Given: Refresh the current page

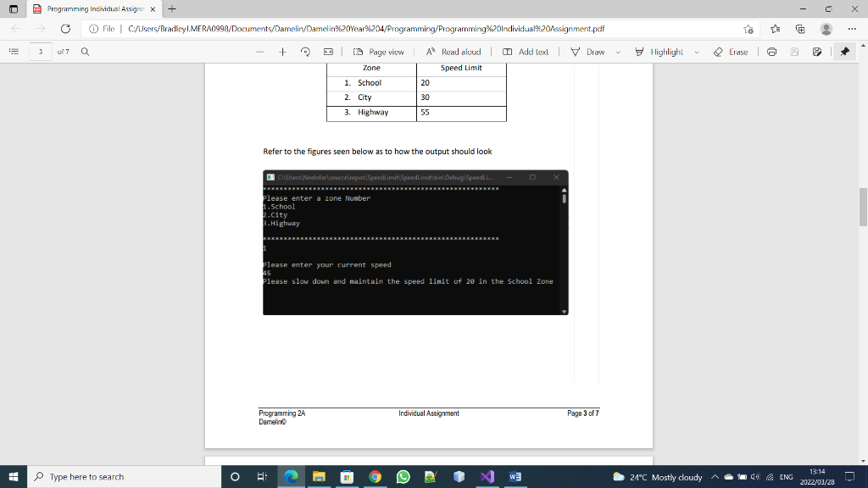Looking at the screenshot, I should [x=65, y=29].
